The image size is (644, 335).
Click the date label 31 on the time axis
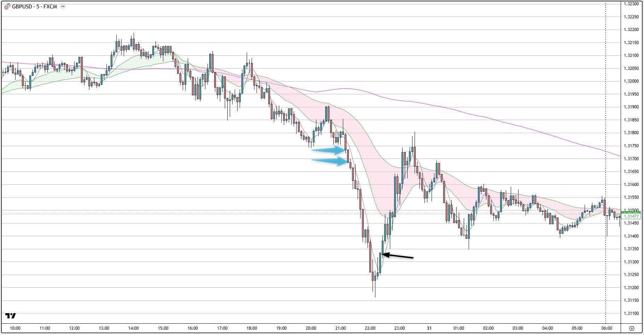click(x=429, y=328)
